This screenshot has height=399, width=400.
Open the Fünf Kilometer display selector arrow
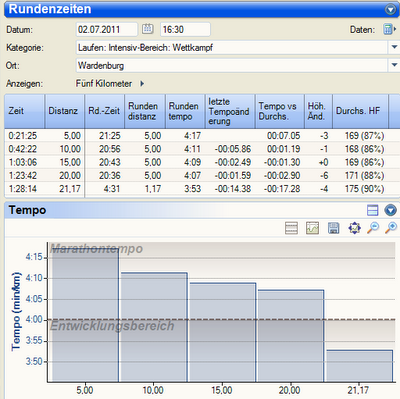point(142,84)
